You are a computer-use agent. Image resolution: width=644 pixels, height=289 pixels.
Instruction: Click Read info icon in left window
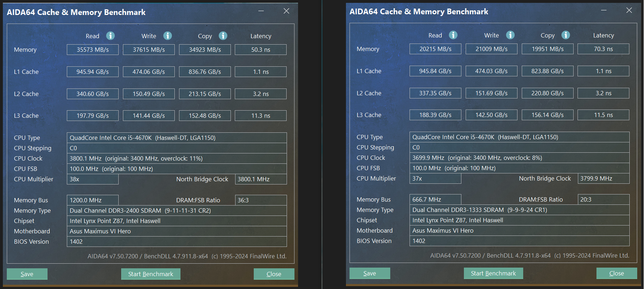(x=110, y=36)
